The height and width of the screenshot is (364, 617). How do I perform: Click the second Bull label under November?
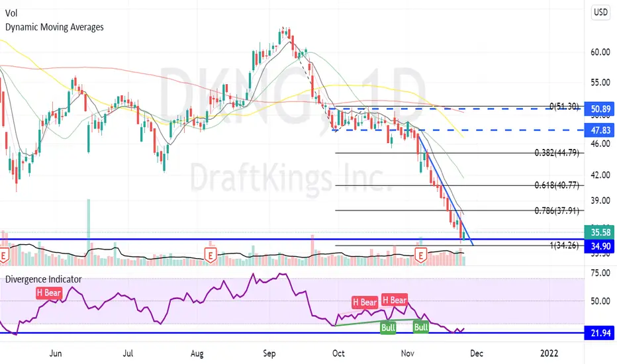pyautogui.click(x=420, y=327)
